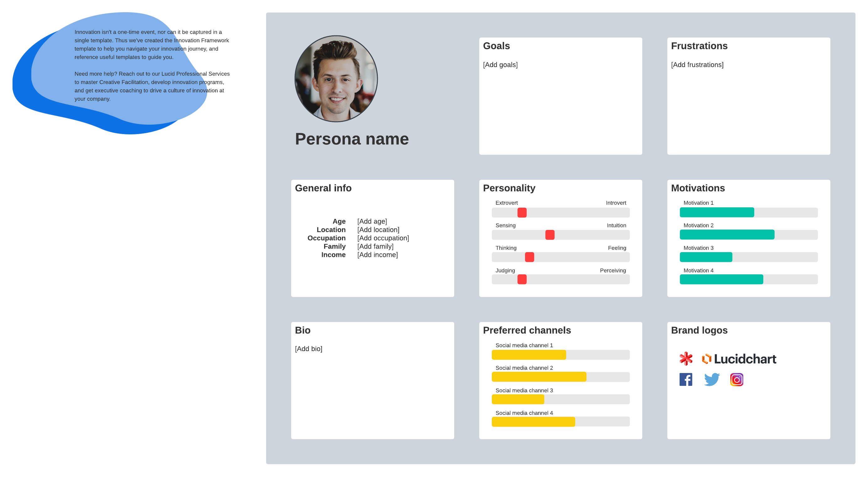
Task: Click the Instagram icon in Brand logos
Action: (x=736, y=379)
